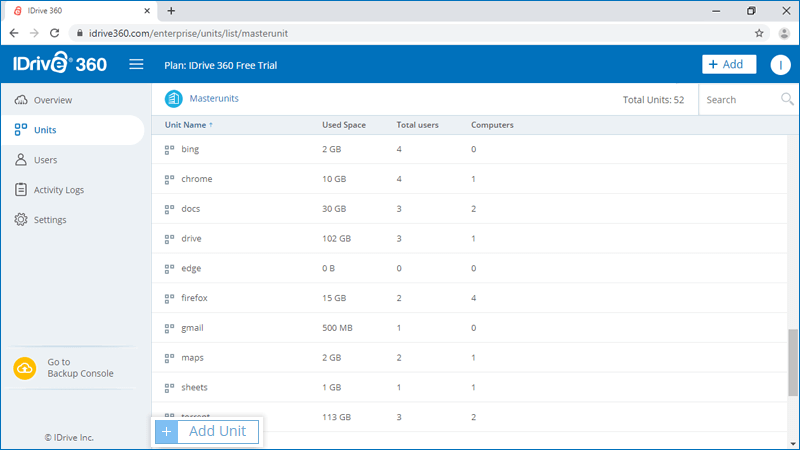800x450 pixels.
Task: Click the Plan: IDrive 360 Free Trial text
Action: (220, 65)
